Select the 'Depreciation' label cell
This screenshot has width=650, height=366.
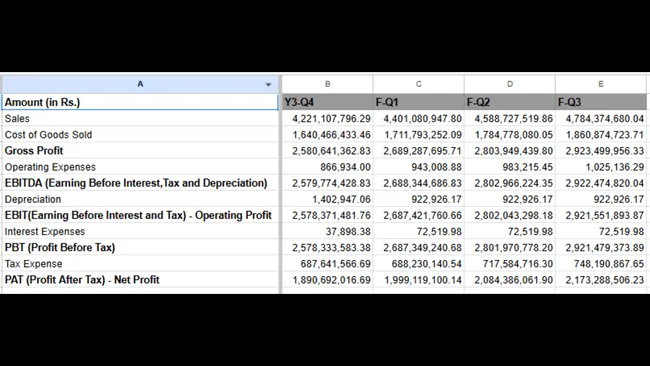click(x=140, y=199)
